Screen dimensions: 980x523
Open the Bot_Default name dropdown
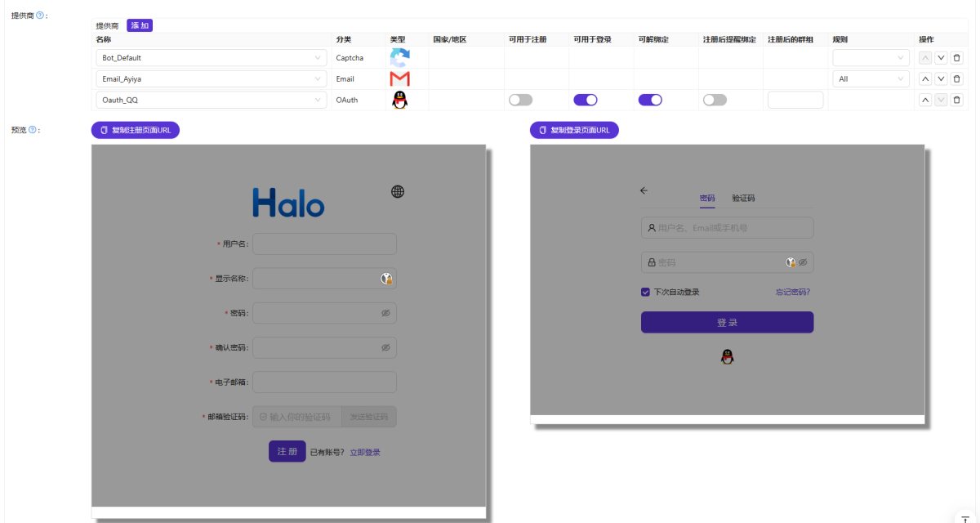[x=211, y=58]
